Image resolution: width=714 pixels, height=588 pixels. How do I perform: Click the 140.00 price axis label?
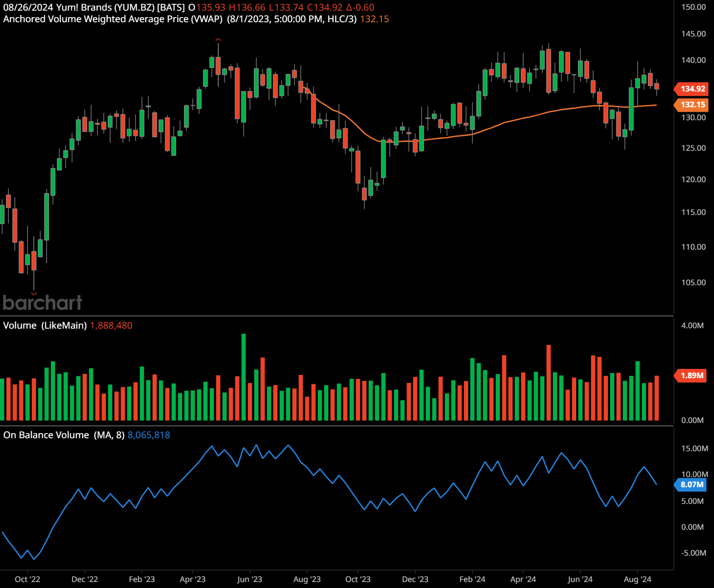click(694, 60)
